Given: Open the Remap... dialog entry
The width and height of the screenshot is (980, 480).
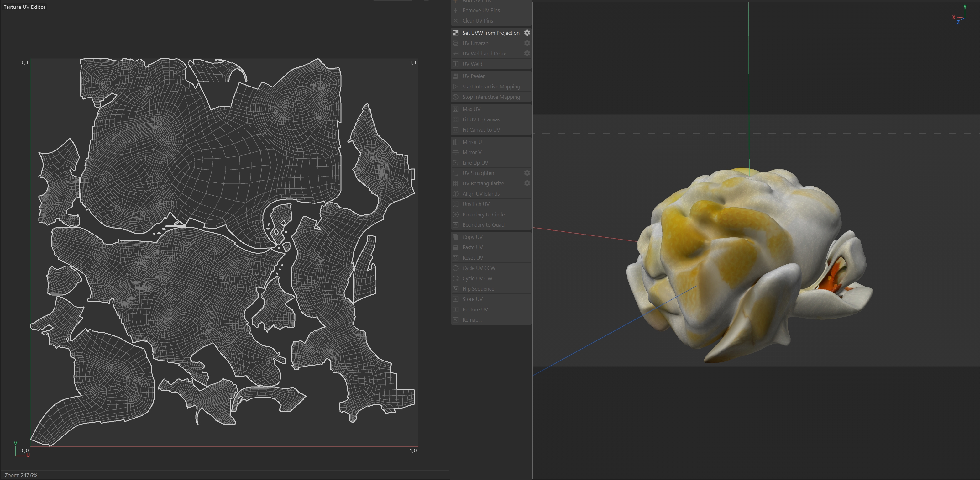Looking at the screenshot, I should click(x=472, y=320).
